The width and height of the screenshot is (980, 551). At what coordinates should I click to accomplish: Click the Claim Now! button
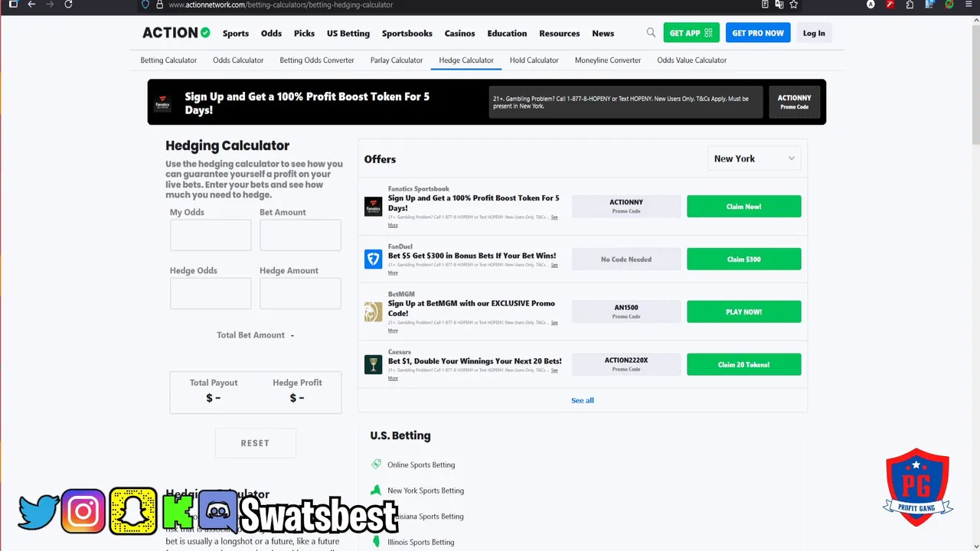744,207
